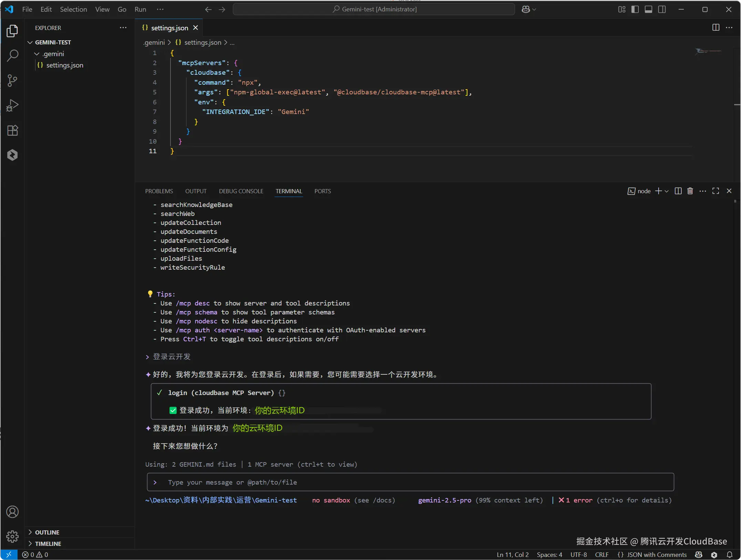741x560 pixels.
Task: Switch to the PROBLEMS tab
Action: [x=159, y=191]
